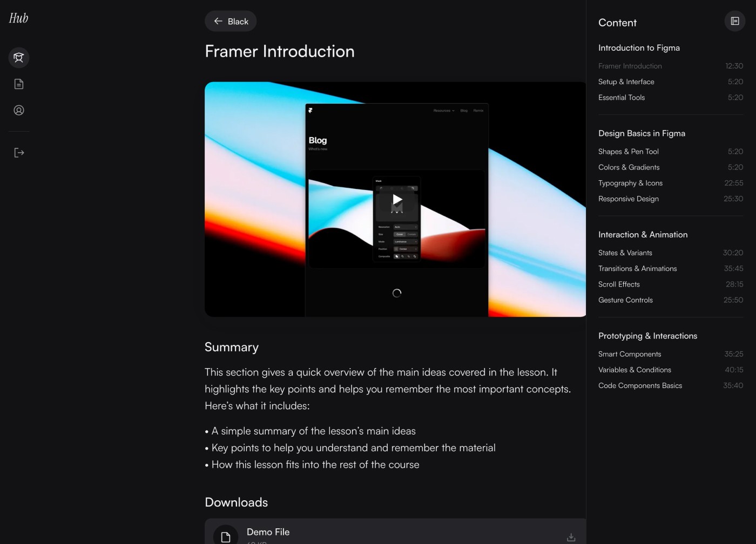Click the 12:30 duration of Framer Introduction
Viewport: 756px width, 544px height.
point(734,66)
